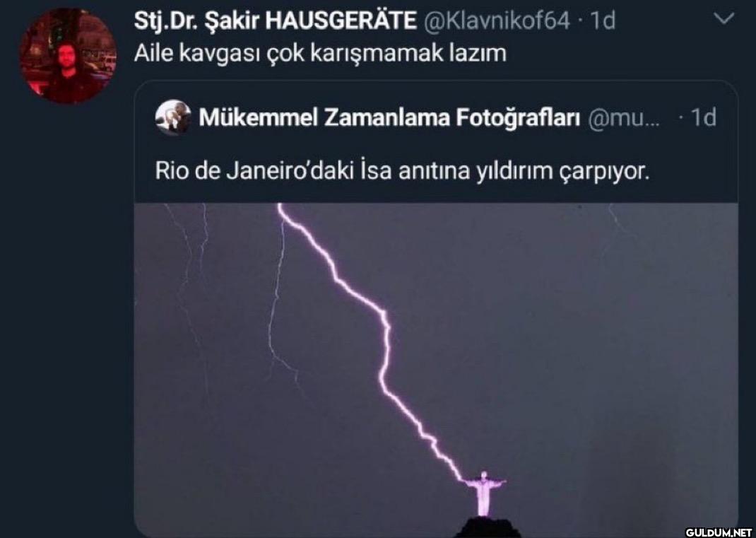Open the Stj.Dr. Şakir HAUSGERÄTE display name
The width and height of the screenshot is (756, 538).
tap(276, 21)
